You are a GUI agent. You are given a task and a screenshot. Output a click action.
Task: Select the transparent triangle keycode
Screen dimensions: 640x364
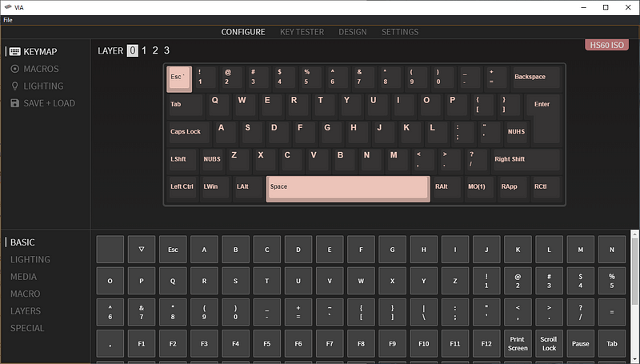142,250
